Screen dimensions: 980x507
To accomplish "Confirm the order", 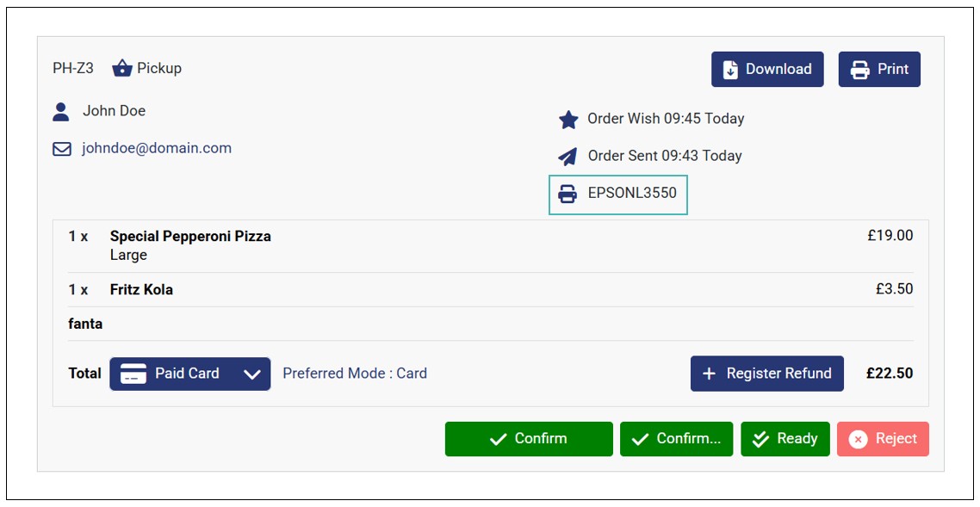I will (x=529, y=439).
